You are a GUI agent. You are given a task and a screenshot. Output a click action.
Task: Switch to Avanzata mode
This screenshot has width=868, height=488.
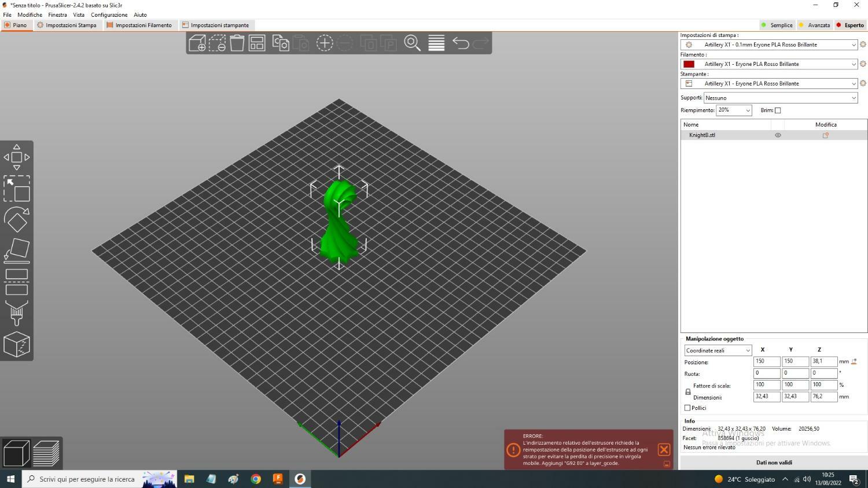(815, 25)
